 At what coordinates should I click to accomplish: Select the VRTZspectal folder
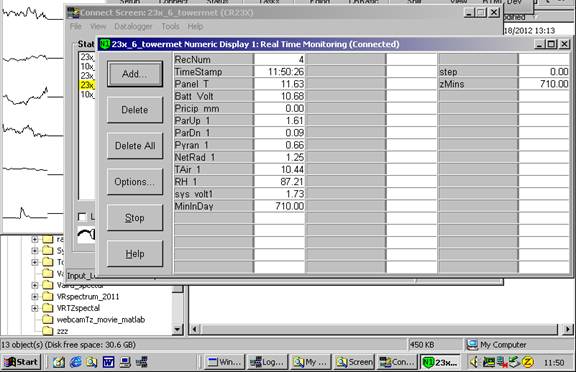click(78, 308)
